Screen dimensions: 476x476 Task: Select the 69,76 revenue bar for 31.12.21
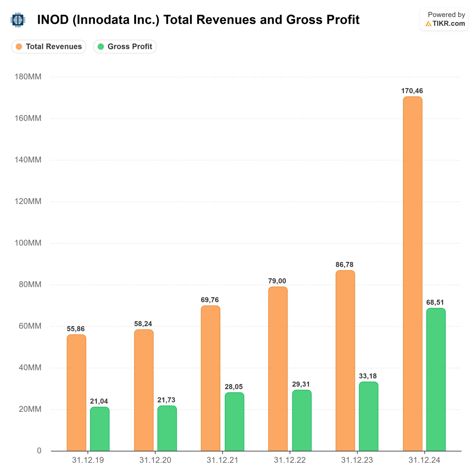[210, 378]
